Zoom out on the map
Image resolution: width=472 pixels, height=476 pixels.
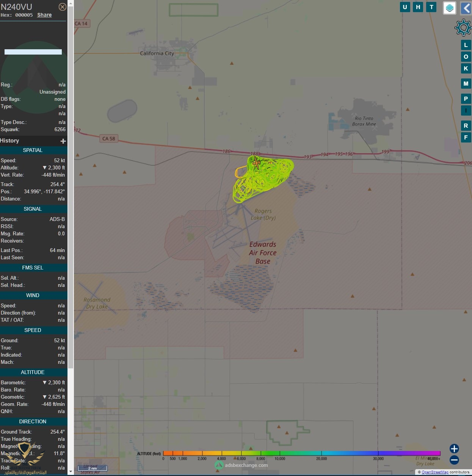[x=454, y=460]
